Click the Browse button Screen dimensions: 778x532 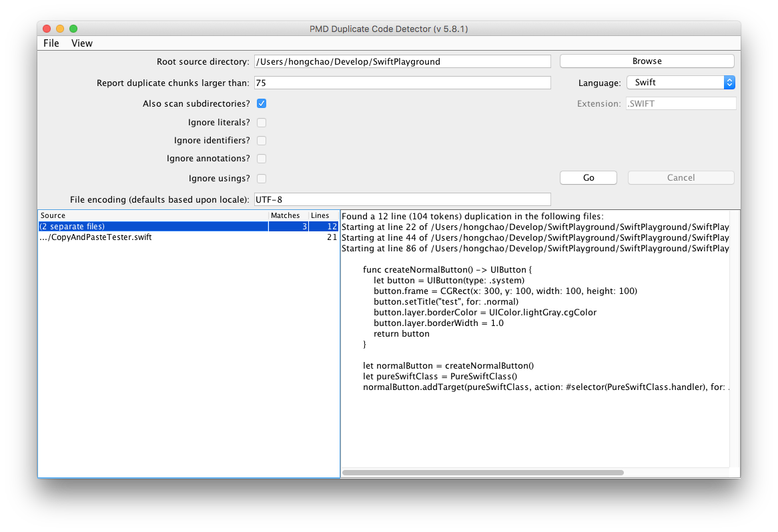coord(647,61)
